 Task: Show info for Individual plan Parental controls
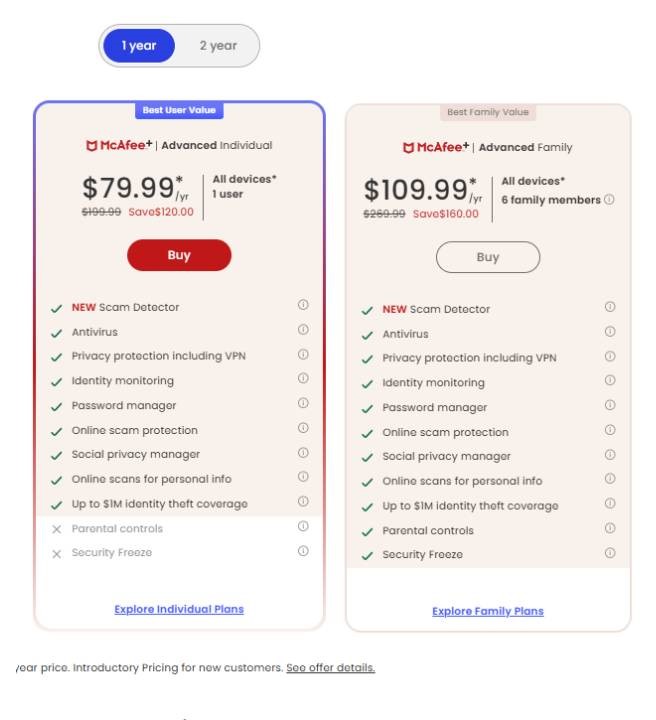coord(303,527)
